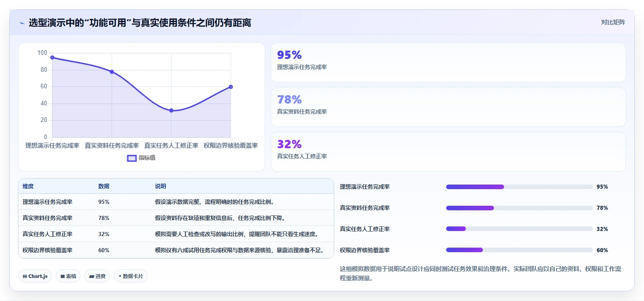Click the 理想演示任务完成率 caption under 95% card
Viewport: 644px width, 301px height.
click(x=302, y=67)
